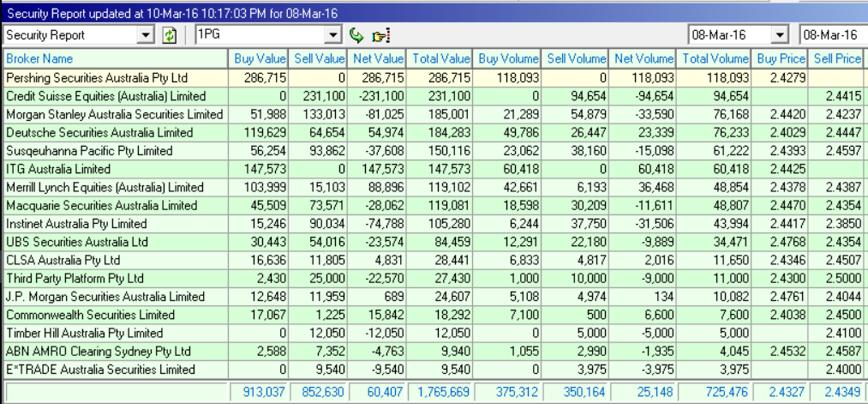Sort by Buy Volume column header
Screen dimensions: 868x404
tap(506, 58)
